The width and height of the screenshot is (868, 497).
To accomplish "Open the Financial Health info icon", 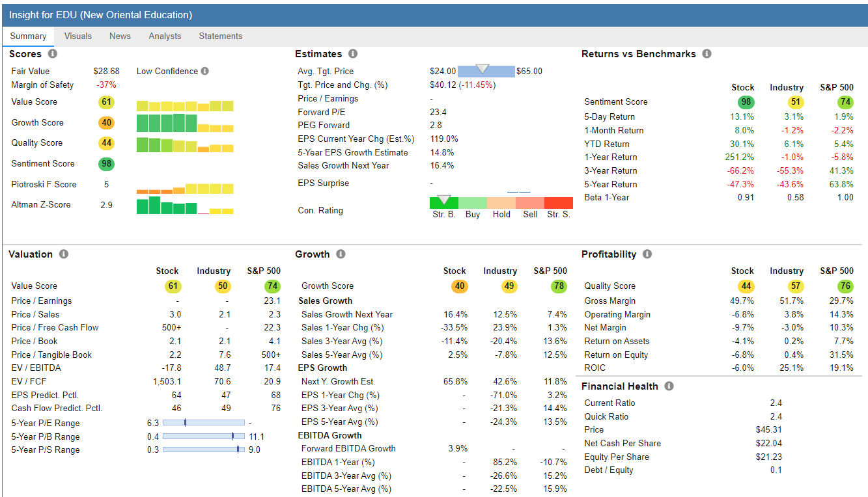I will pyautogui.click(x=669, y=386).
